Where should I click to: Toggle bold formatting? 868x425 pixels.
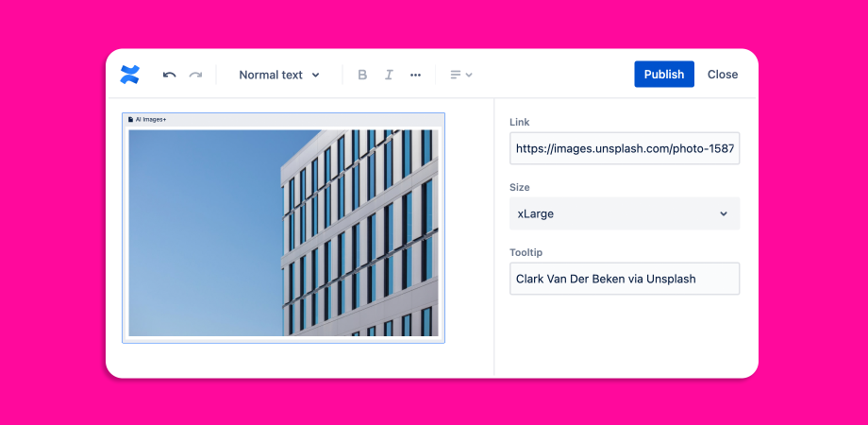point(362,75)
